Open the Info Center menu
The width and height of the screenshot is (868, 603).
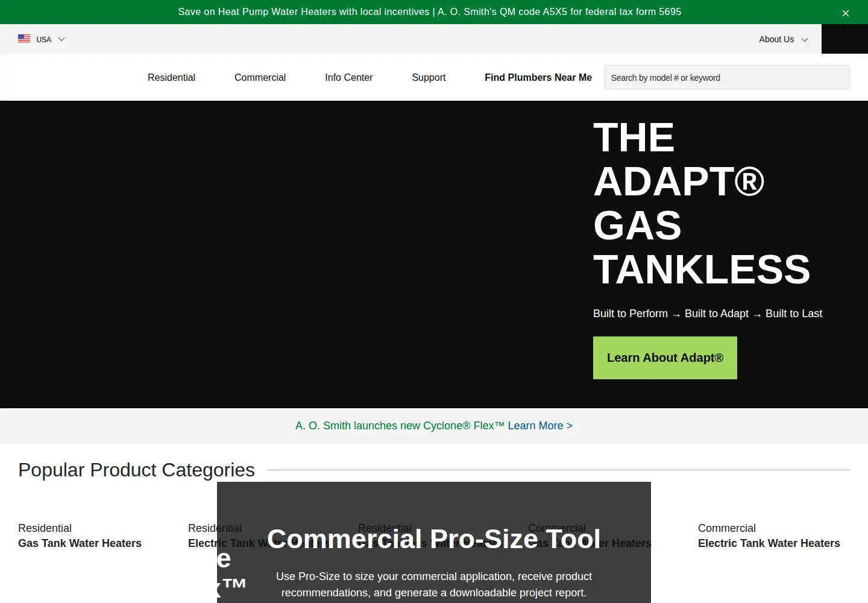coord(348,77)
